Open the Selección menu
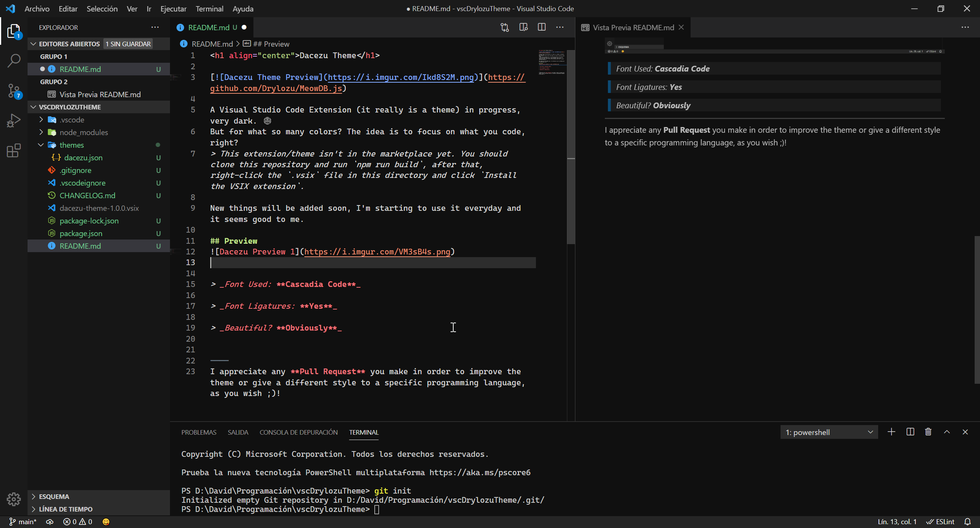The image size is (980, 528). [102, 8]
